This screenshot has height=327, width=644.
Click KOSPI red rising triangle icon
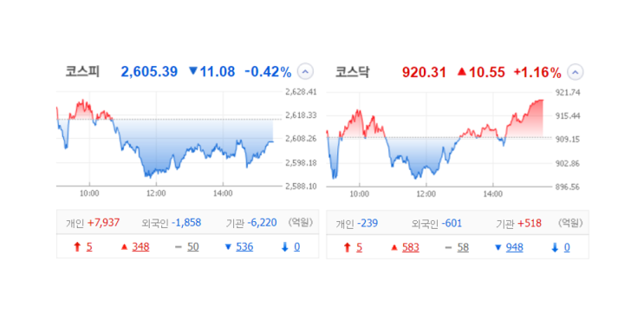coord(125,247)
